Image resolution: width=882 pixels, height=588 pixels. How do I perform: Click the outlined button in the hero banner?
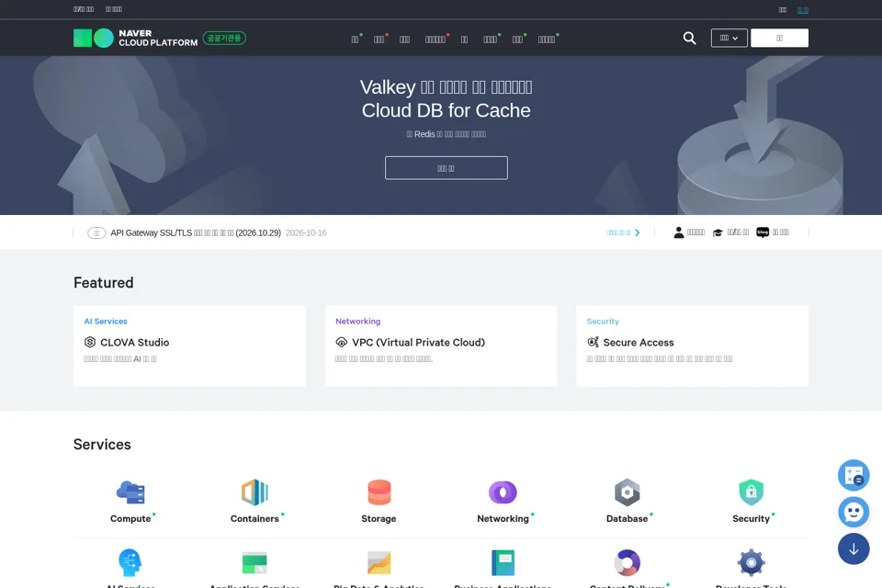pyautogui.click(x=447, y=168)
